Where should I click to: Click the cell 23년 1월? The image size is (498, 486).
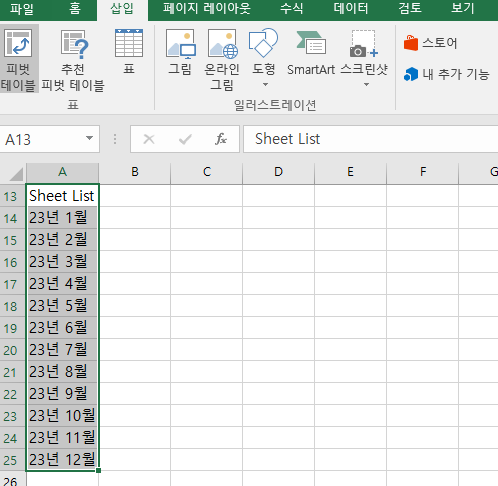(x=62, y=218)
